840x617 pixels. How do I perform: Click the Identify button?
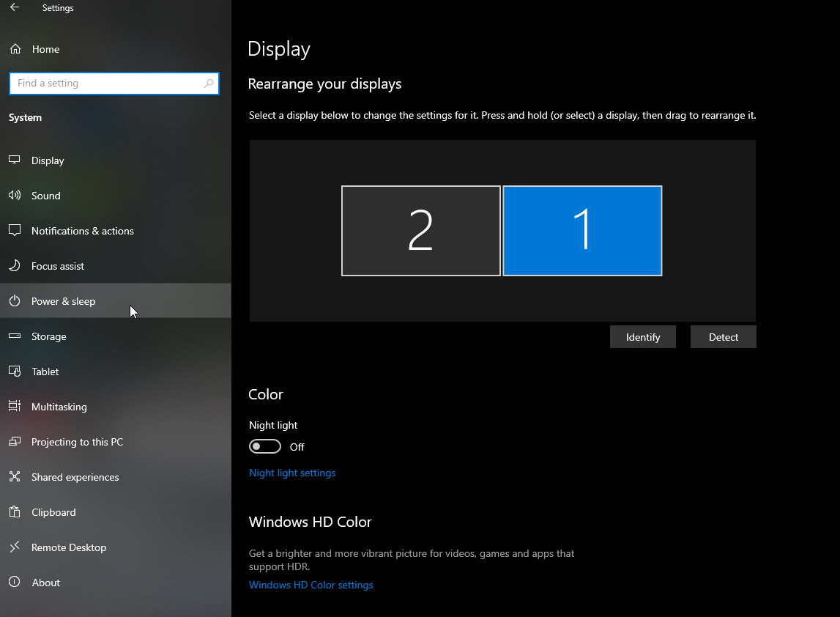[643, 336]
